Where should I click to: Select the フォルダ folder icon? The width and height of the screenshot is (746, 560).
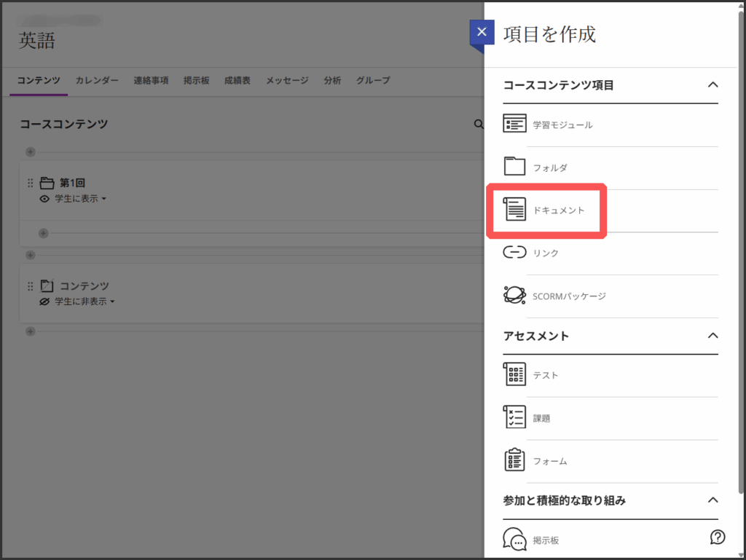(514, 167)
